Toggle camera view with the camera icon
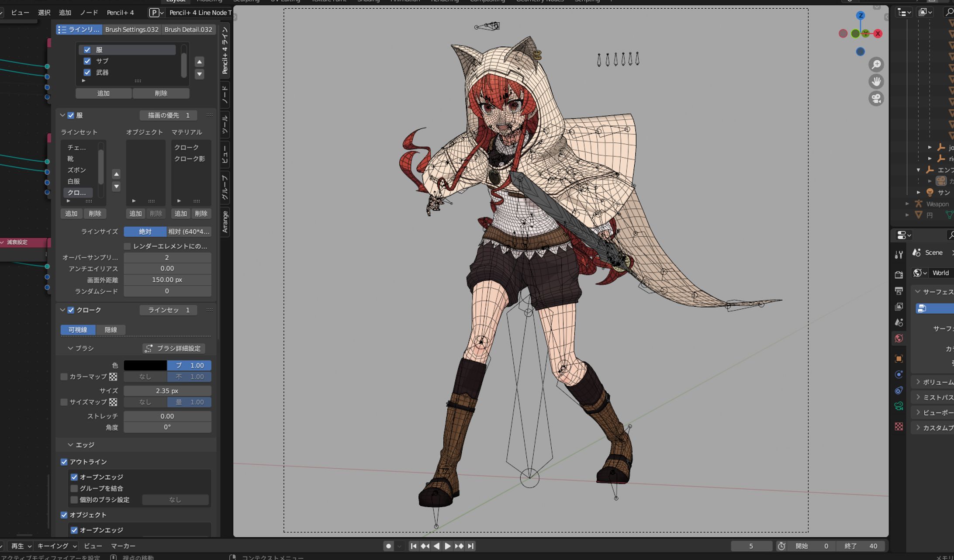The image size is (954, 560). pos(876,99)
